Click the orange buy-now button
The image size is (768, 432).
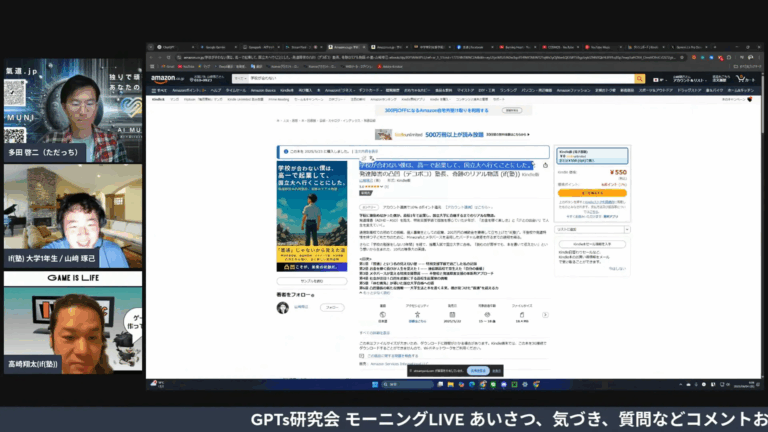tap(592, 193)
